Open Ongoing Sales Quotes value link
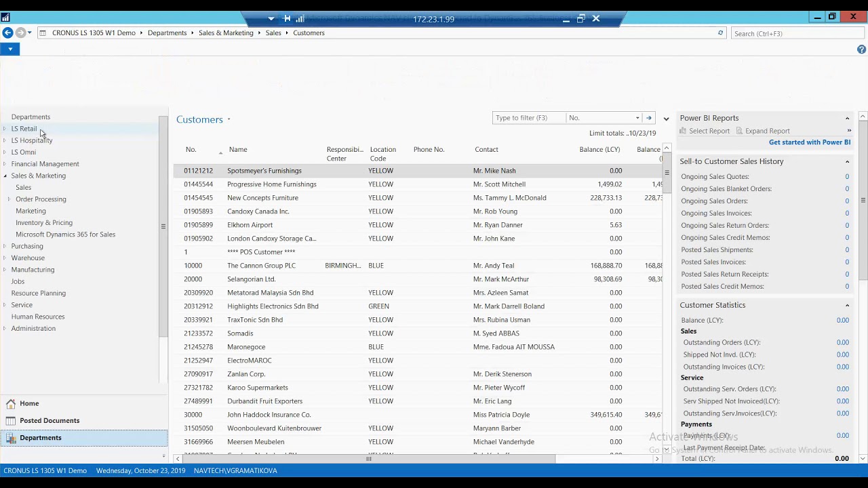This screenshot has height=488, width=868. coord(847,177)
